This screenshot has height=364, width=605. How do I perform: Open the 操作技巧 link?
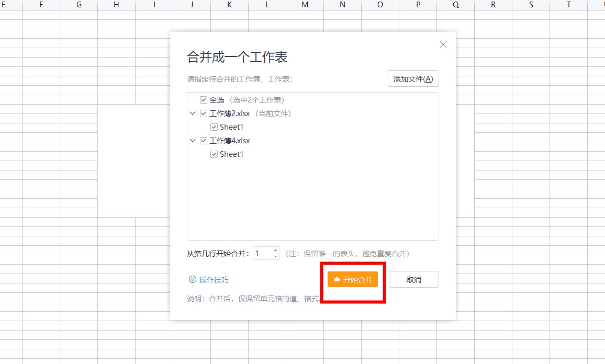(x=214, y=280)
